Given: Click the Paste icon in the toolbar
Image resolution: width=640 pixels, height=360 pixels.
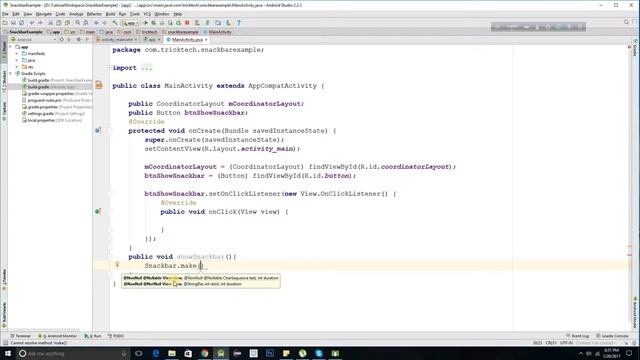Looking at the screenshot, I should pyautogui.click(x=67, y=23).
